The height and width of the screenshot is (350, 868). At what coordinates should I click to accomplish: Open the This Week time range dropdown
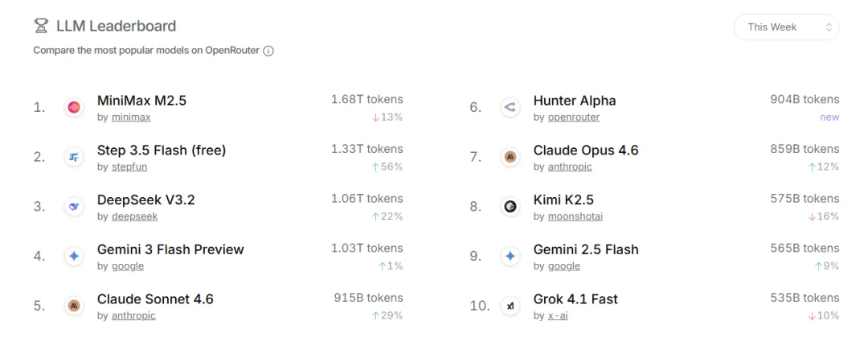coord(786,27)
